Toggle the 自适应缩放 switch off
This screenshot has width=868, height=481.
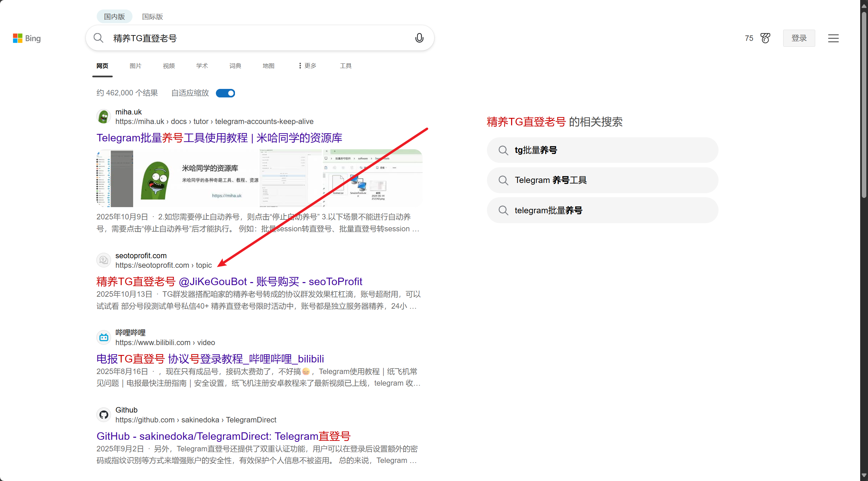[x=225, y=93]
